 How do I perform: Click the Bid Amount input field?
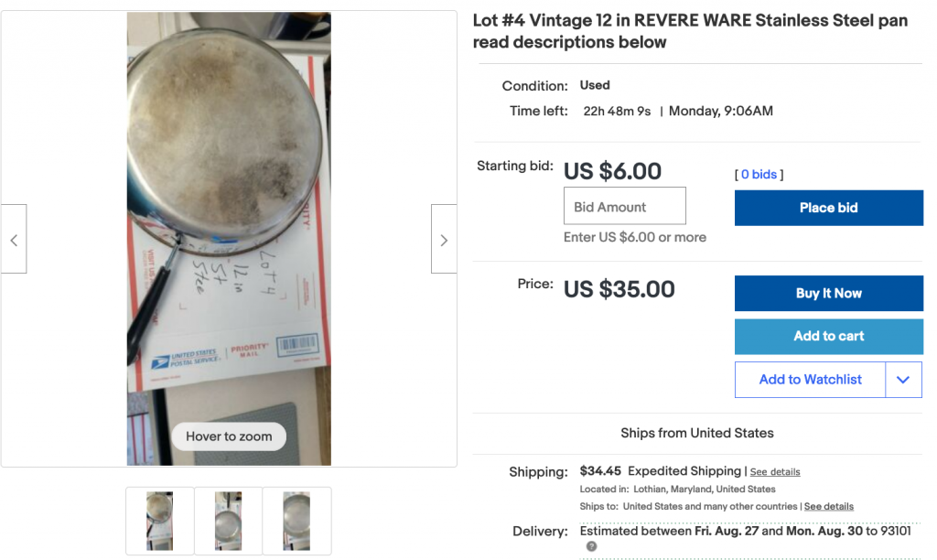point(624,206)
